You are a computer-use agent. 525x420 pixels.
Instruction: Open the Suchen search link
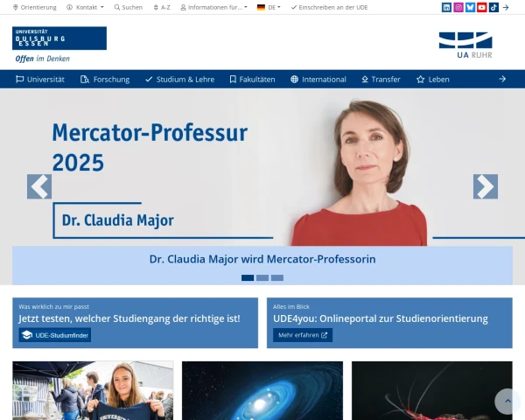click(x=129, y=7)
